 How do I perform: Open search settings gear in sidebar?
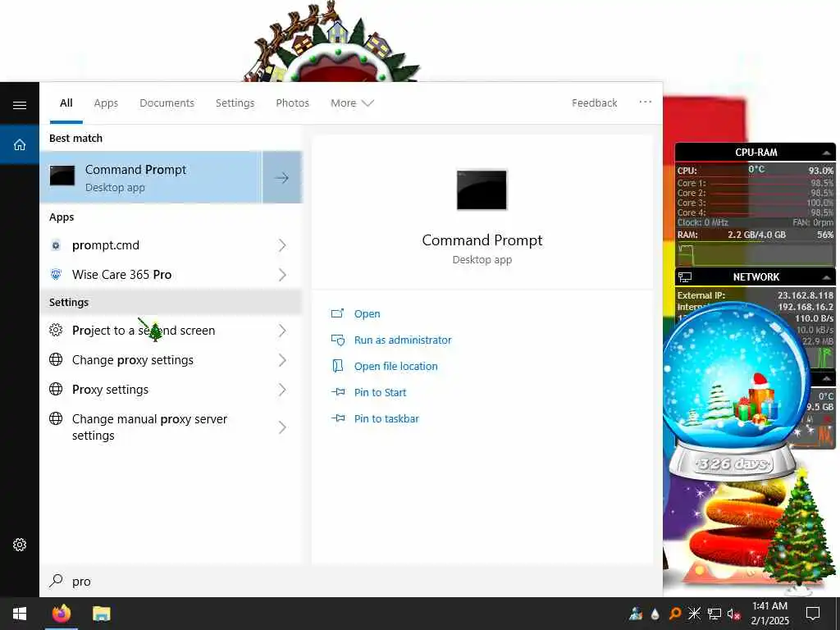click(x=20, y=545)
